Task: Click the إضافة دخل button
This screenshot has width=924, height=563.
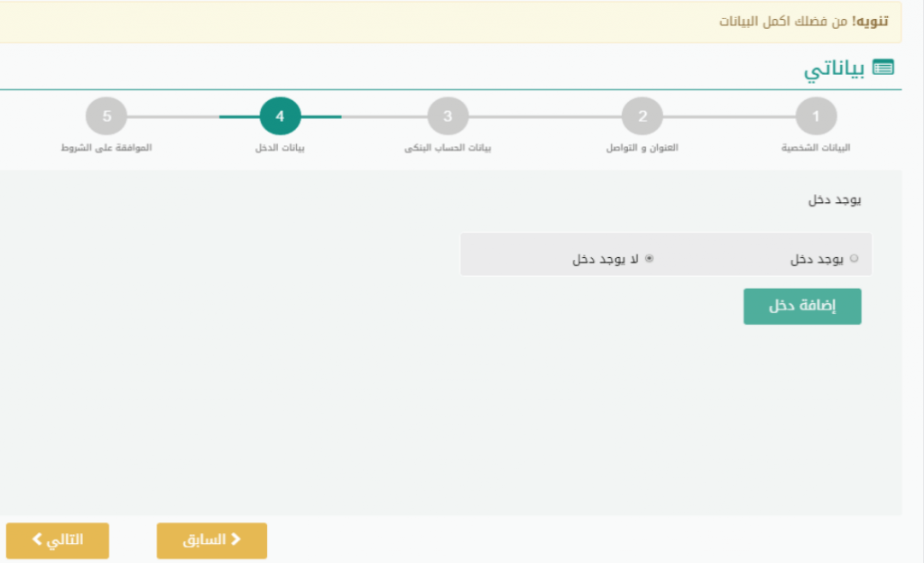Action: [x=802, y=306]
